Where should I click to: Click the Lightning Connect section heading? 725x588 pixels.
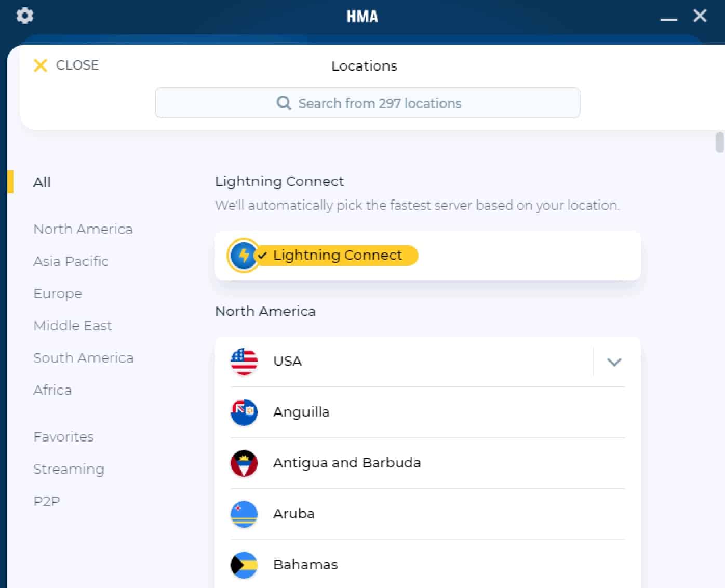pos(279,181)
